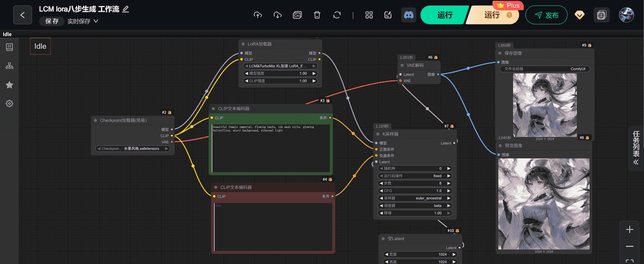Click the refresh icon in the top toolbar
644x264 pixels.
pyautogui.click(x=337, y=15)
